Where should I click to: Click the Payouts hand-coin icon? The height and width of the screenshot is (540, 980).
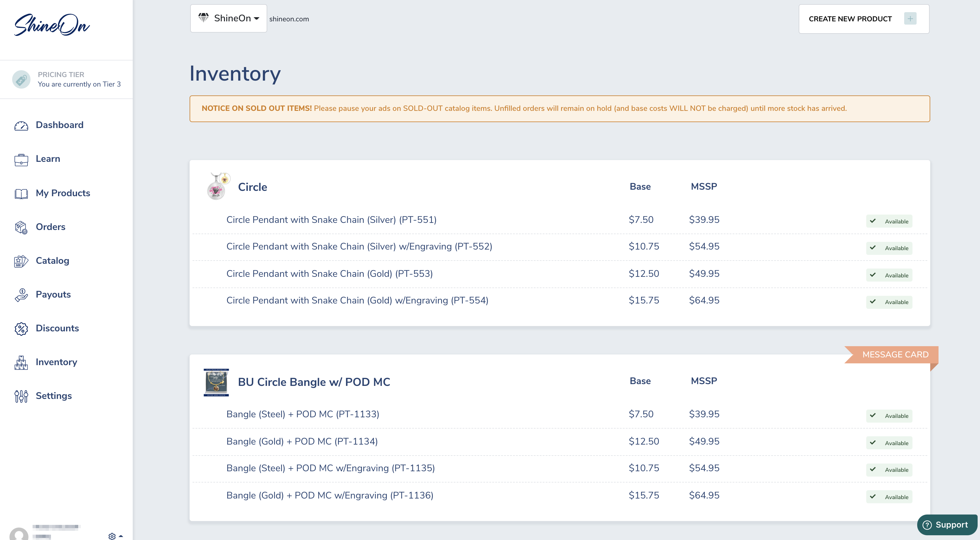[x=21, y=295]
